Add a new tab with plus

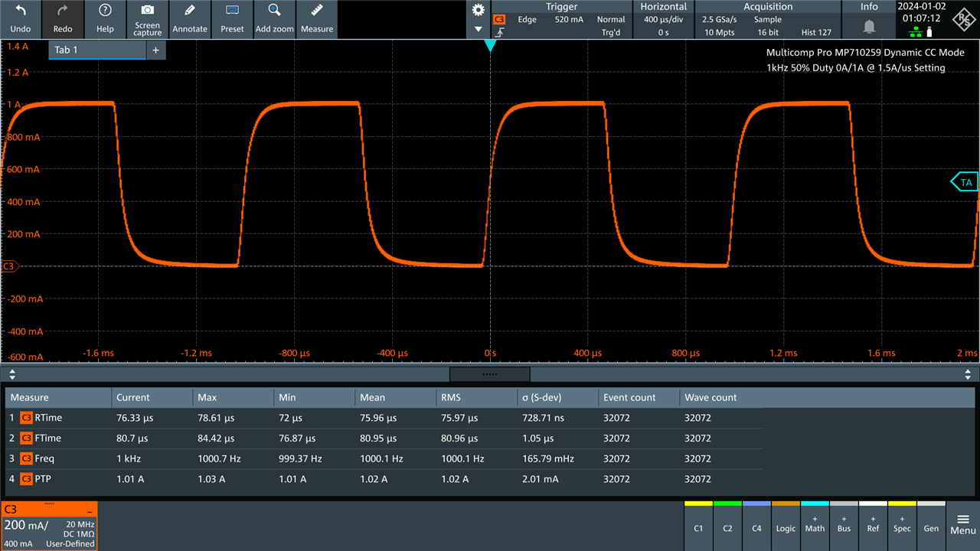[x=155, y=50]
